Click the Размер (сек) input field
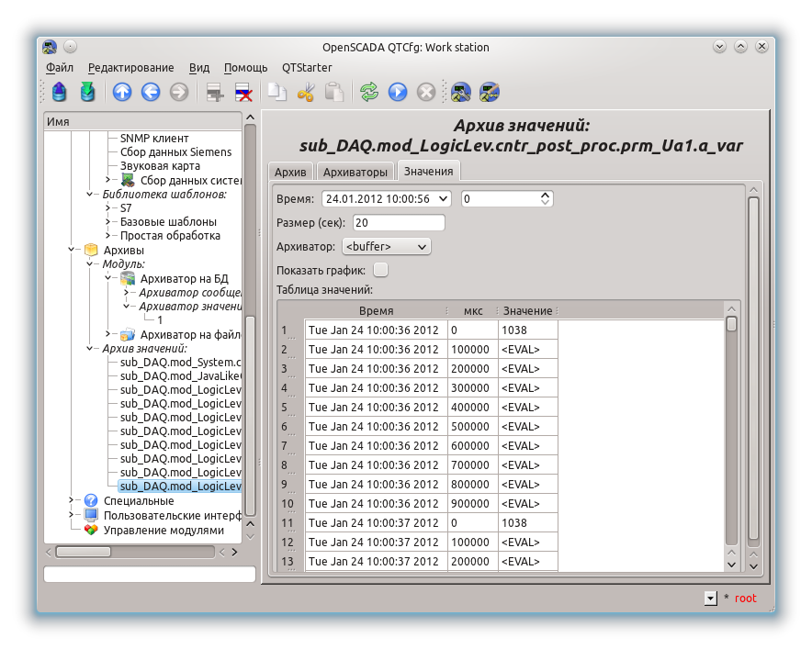Viewport: 812px width, 649px height. 399,222
